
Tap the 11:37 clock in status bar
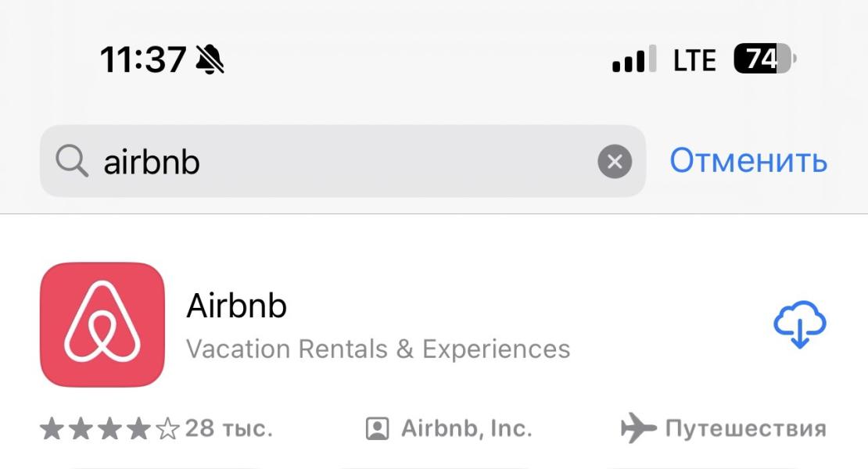coord(143,59)
